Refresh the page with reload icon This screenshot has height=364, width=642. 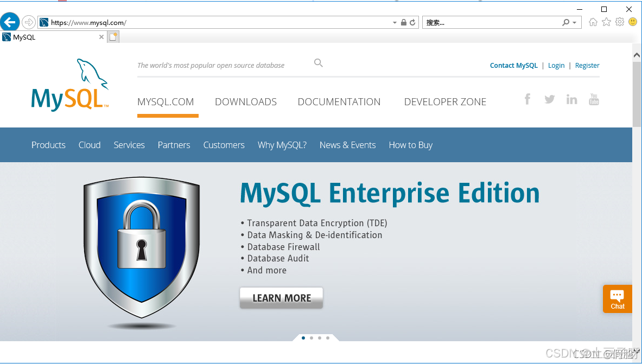412,23
